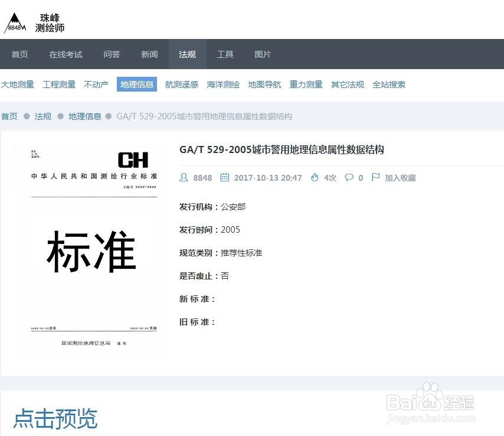The image size is (504, 436).
Task: Click the 8848 mountain logo
Action: [15, 22]
